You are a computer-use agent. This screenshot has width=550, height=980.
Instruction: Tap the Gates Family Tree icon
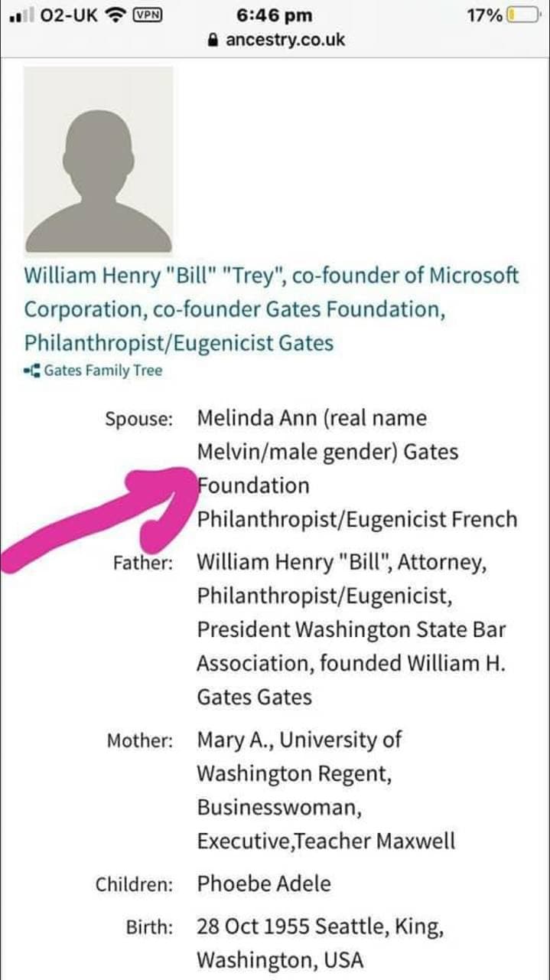(x=32, y=371)
